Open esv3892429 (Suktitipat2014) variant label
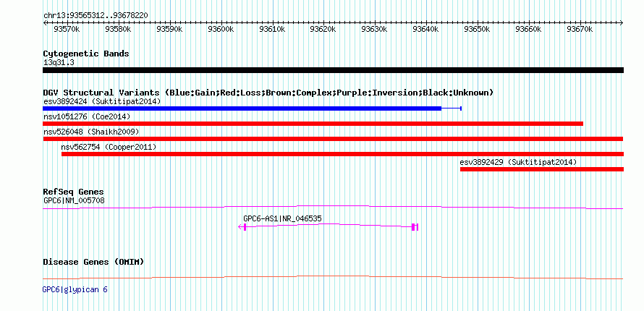The height and width of the screenshot is (311, 644). pyautogui.click(x=518, y=162)
